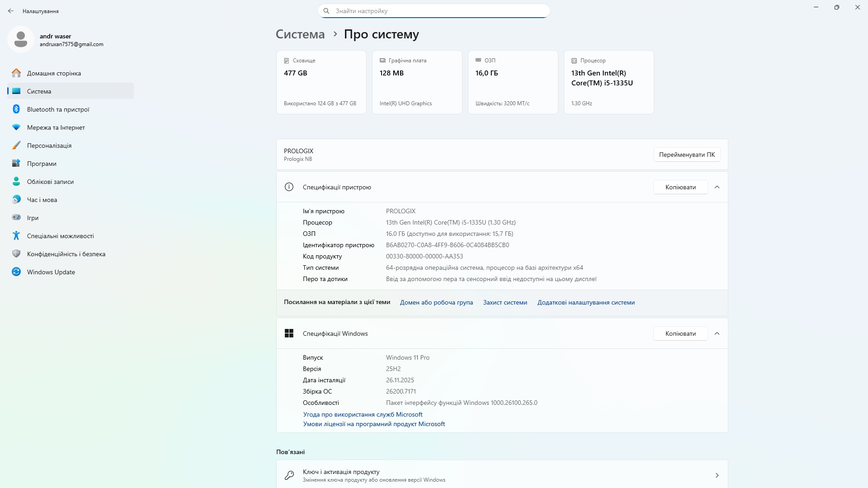
Task: Click the user profile avatar picture
Action: click(x=20, y=40)
